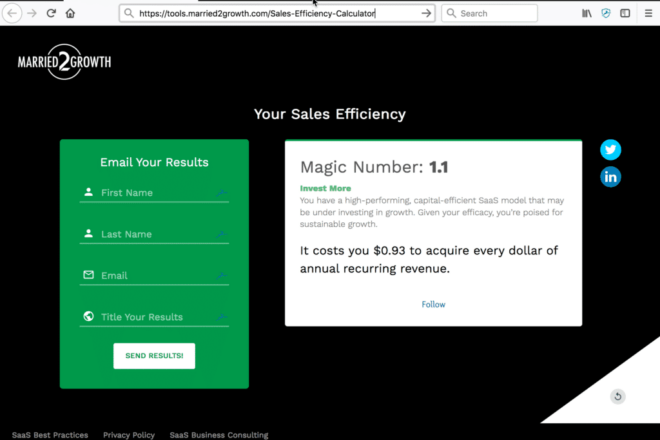Click the Title Your Results field
The image size is (660, 440).
(155, 317)
